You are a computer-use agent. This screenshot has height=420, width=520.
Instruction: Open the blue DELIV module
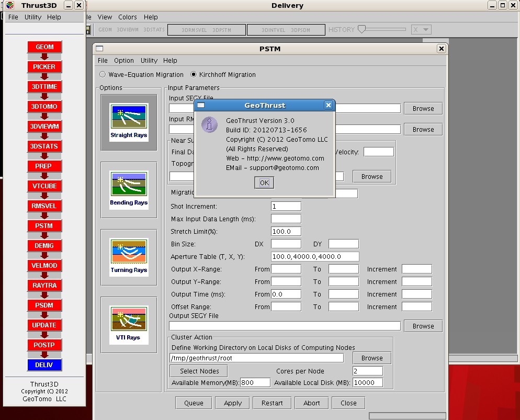44,365
